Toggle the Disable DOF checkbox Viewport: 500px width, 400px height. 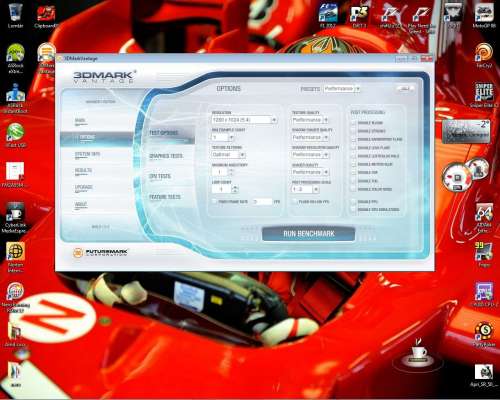tap(353, 173)
